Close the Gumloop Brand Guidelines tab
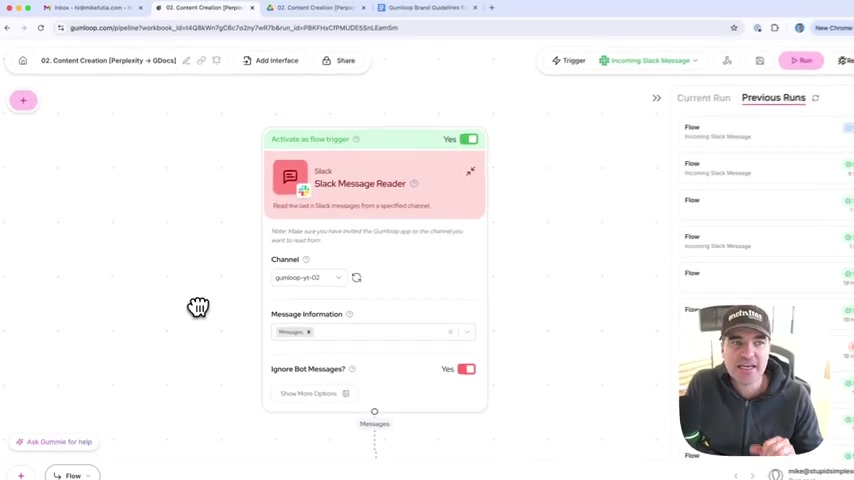Image resolution: width=854 pixels, height=480 pixels. pyautogui.click(x=475, y=8)
